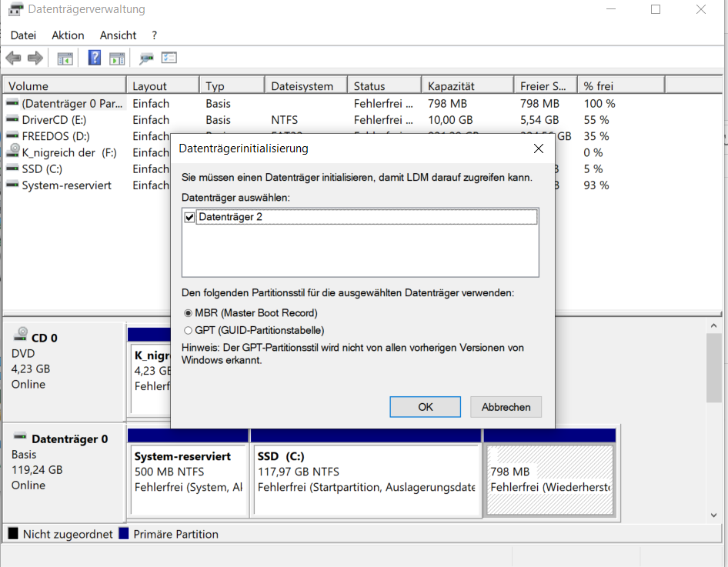Click the drive icon of DriverCD (E:)
Viewport: 728px width, 567px height.
(12, 119)
